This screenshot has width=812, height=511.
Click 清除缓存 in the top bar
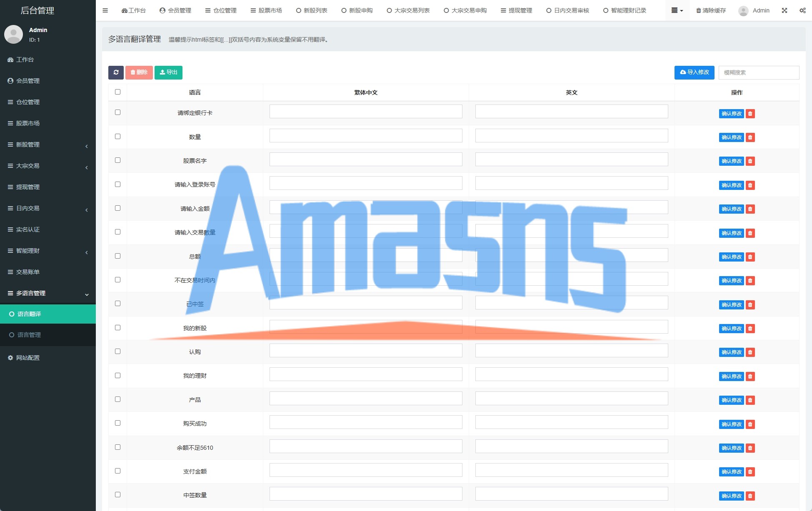pos(711,10)
